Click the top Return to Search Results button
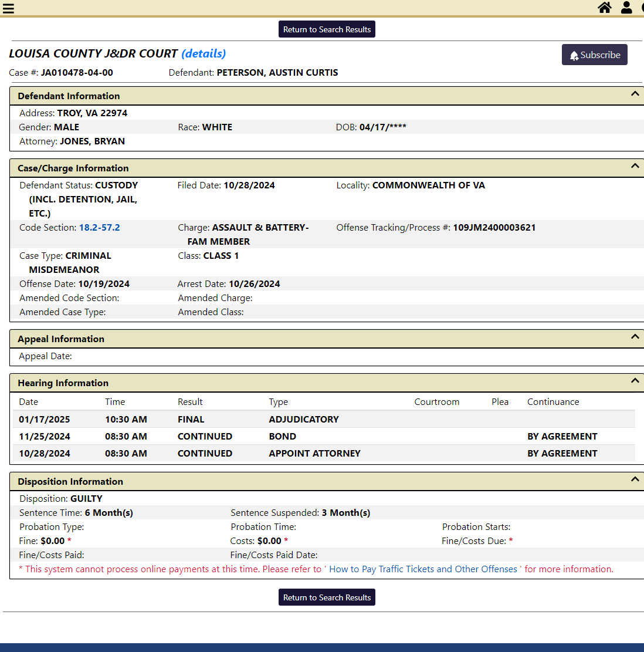This screenshot has width=644, height=652. [327, 29]
